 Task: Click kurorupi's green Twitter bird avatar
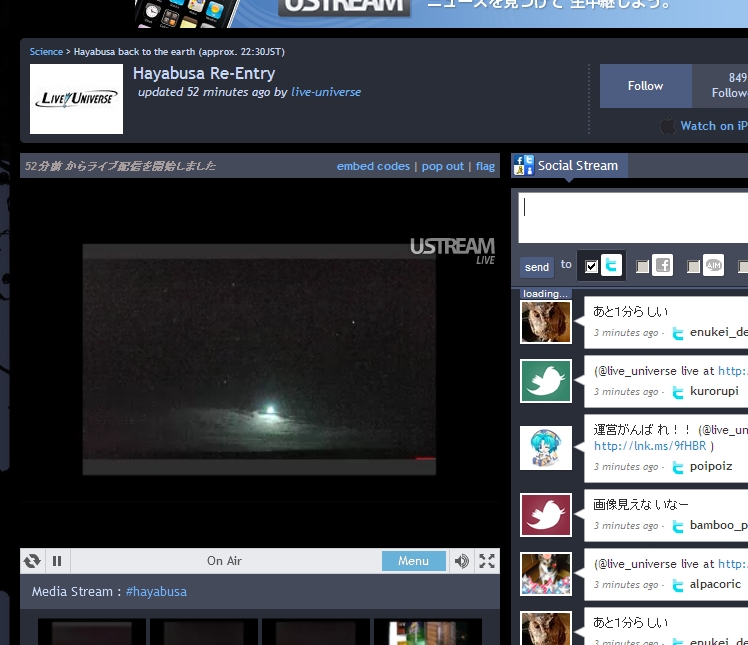pos(546,381)
